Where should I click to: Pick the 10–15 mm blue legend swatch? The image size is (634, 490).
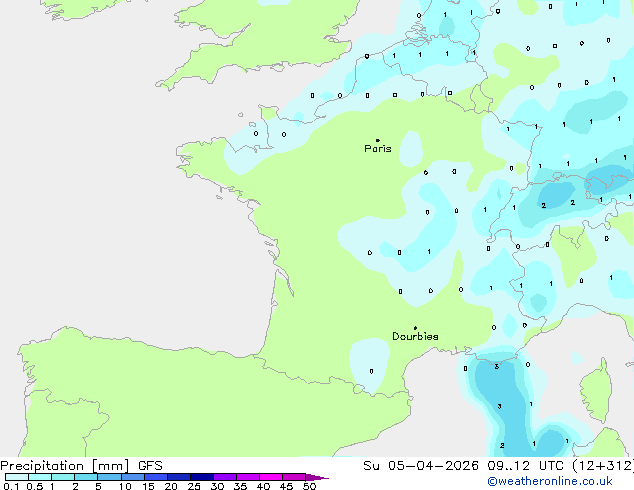pos(133,477)
